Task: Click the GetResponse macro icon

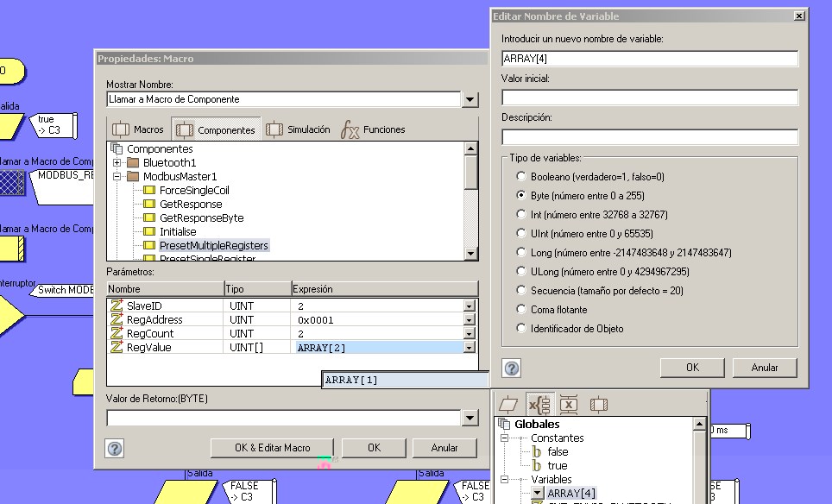Action: click(x=149, y=204)
